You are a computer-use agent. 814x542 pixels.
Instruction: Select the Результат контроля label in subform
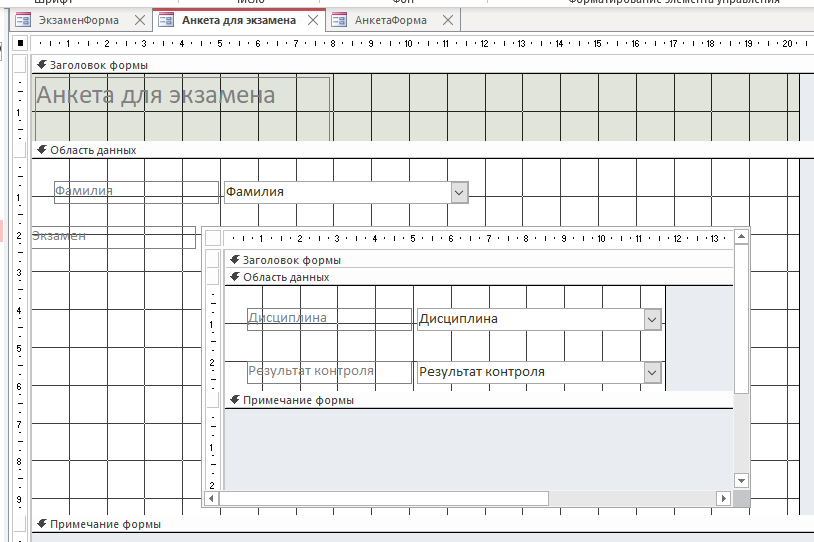point(329,372)
